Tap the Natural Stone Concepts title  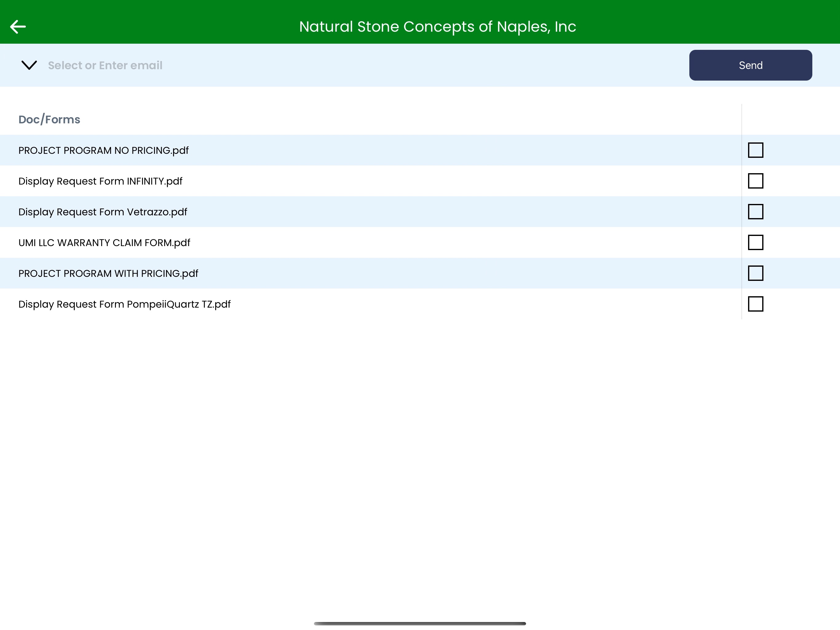point(438,26)
